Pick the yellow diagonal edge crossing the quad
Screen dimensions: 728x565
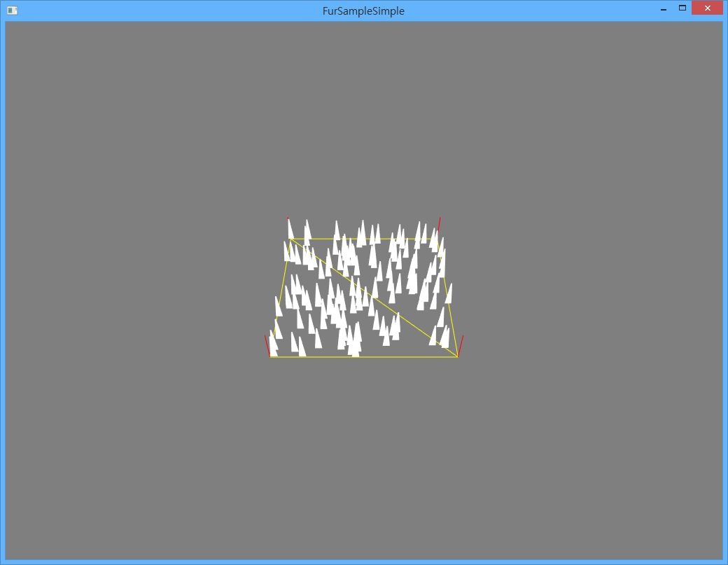374,298
